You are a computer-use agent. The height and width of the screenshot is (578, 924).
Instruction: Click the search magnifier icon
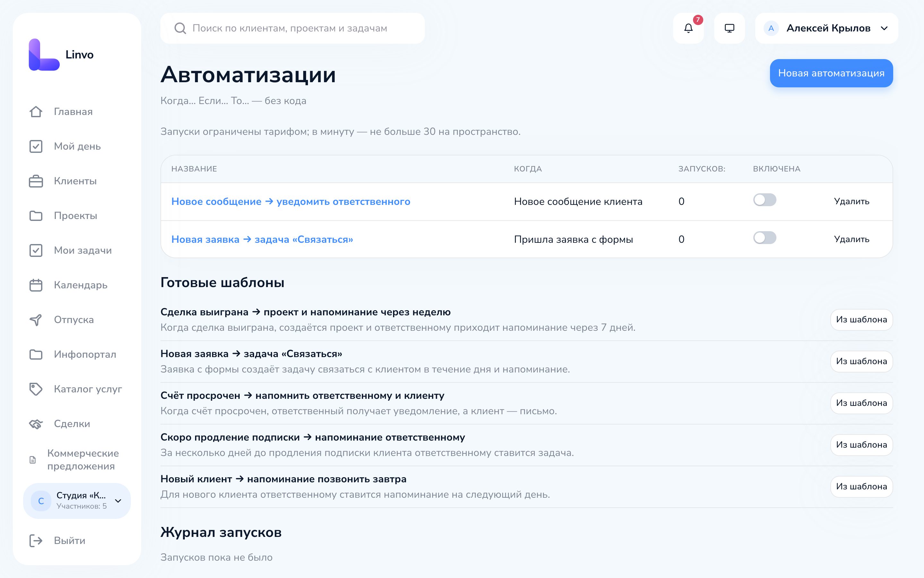180,28
